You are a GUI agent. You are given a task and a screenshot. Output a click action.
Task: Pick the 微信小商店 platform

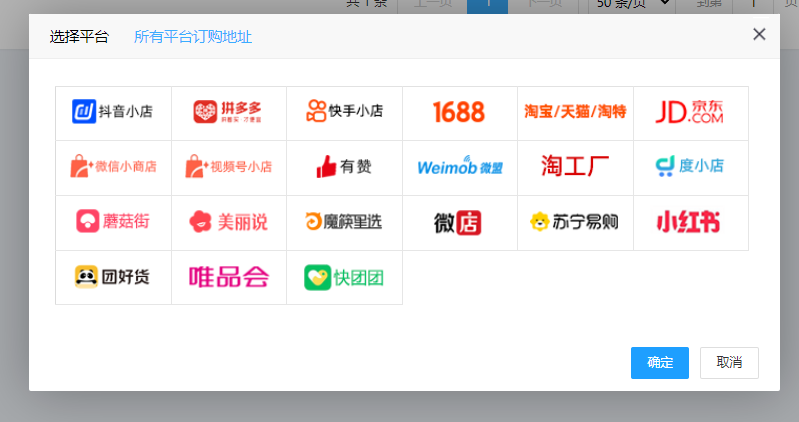[113, 167]
